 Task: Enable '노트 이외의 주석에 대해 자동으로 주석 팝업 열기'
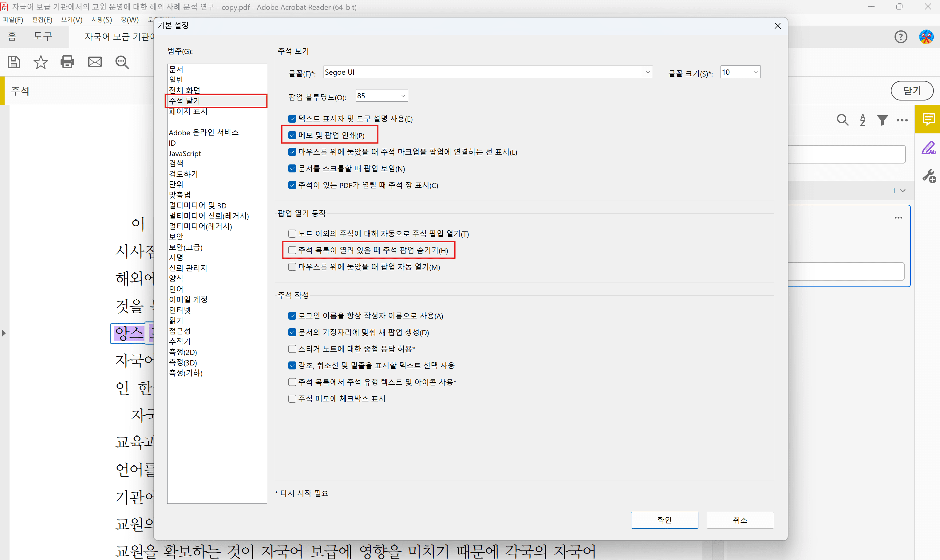(x=292, y=234)
